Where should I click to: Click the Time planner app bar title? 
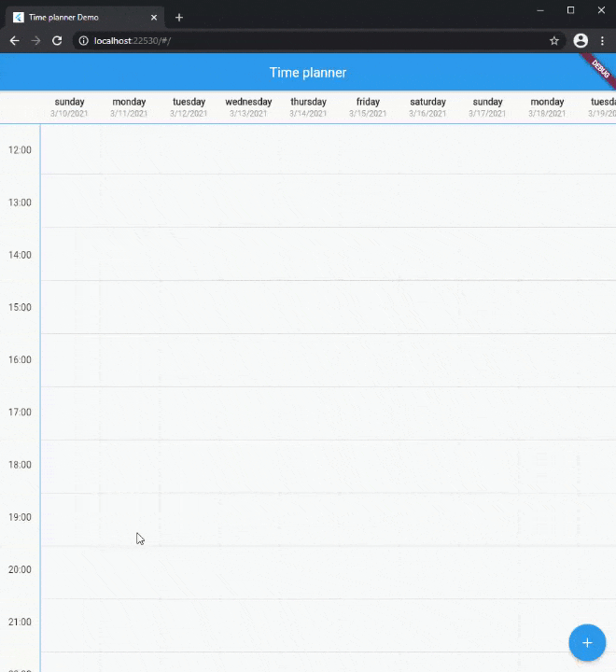(308, 73)
